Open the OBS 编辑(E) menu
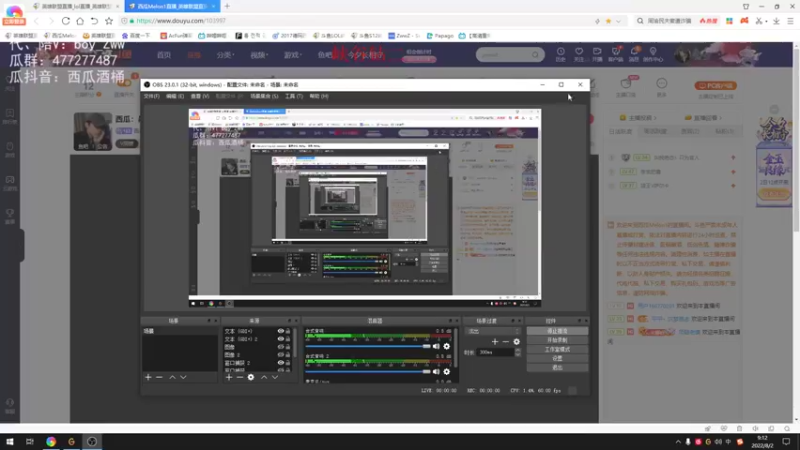Viewport: 800px width, 450px height. click(x=175, y=96)
